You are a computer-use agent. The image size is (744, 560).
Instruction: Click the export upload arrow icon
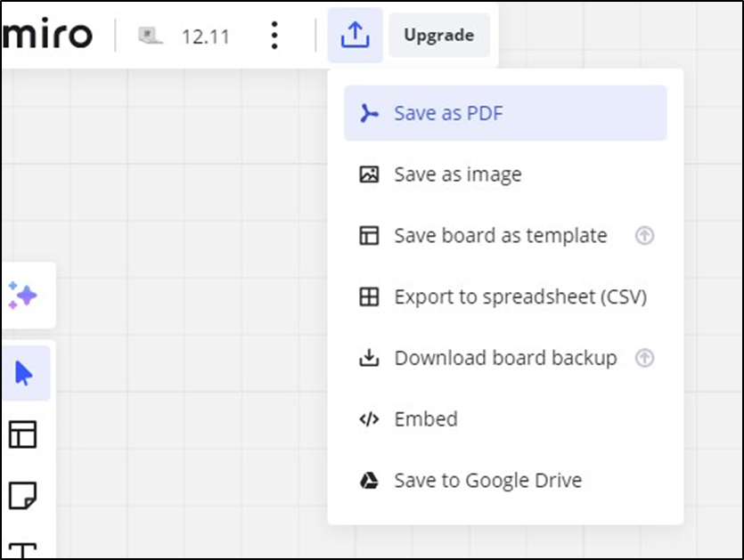(355, 35)
